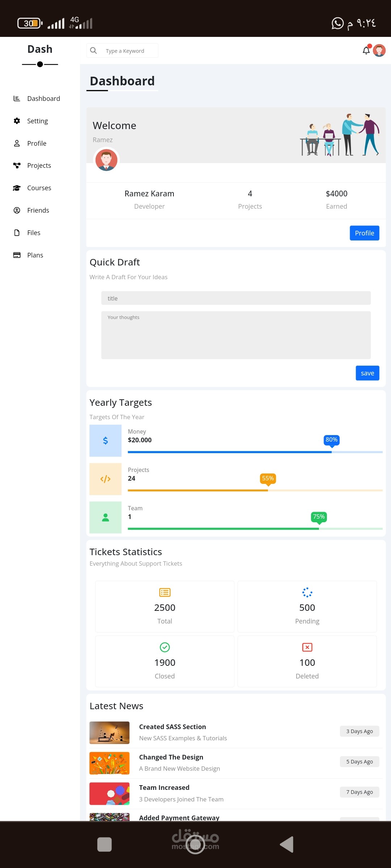Click the Total tickets list icon
Viewport: 391px width, 868px height.
tap(165, 592)
